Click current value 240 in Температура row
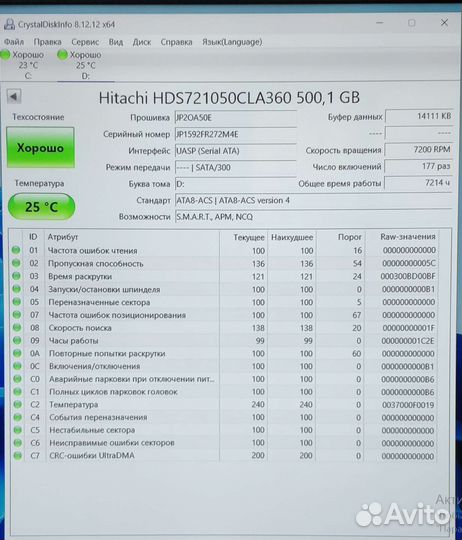 [258, 405]
